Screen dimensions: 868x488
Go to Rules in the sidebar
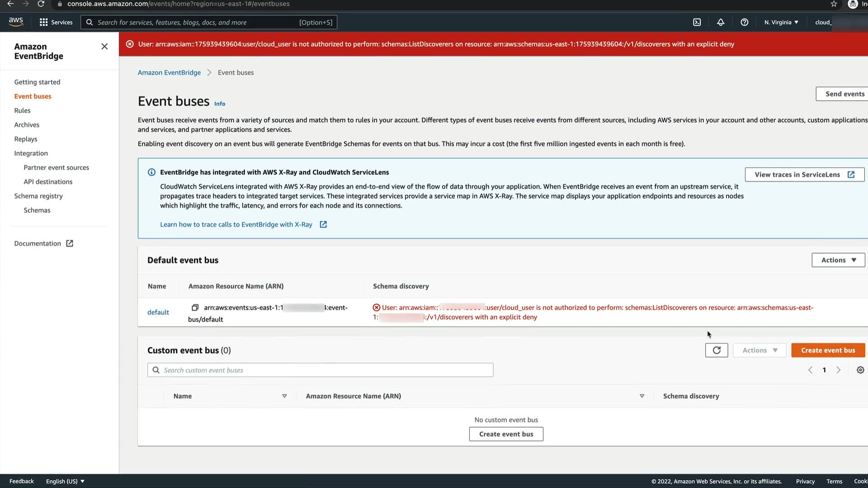[22, 110]
